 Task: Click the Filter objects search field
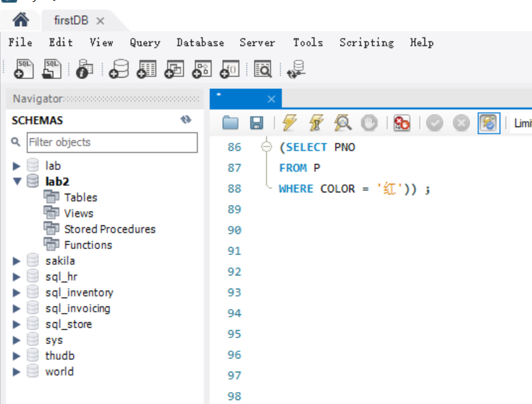pos(112,142)
